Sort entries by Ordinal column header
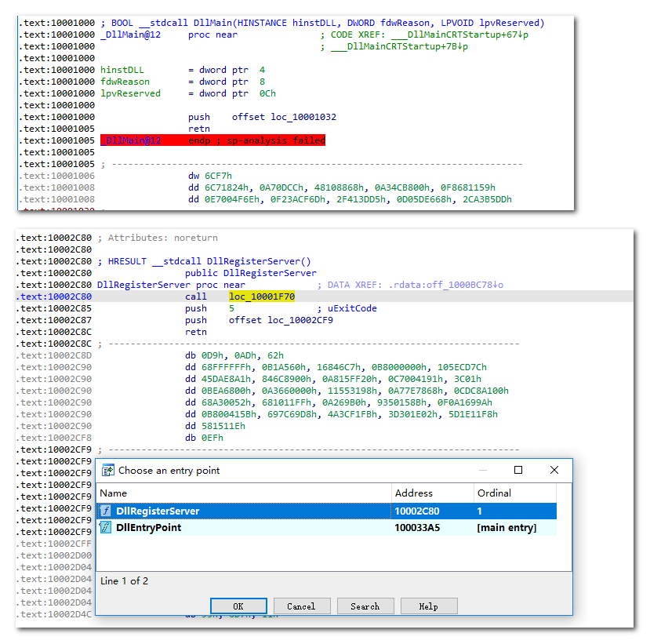 click(514, 493)
